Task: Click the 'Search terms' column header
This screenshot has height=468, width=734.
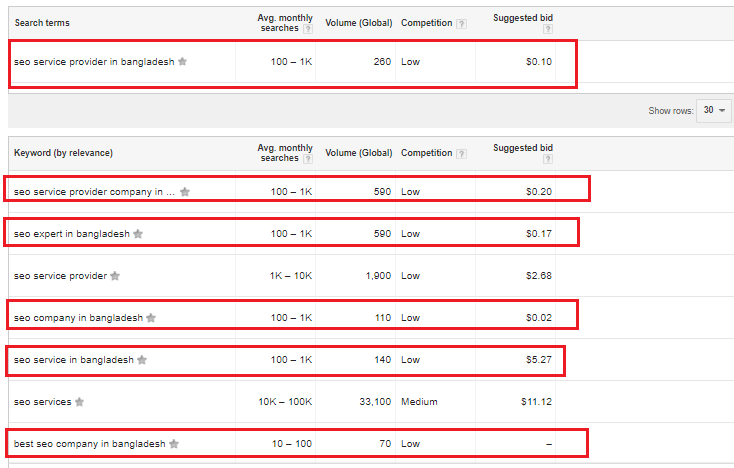Action: click(42, 22)
